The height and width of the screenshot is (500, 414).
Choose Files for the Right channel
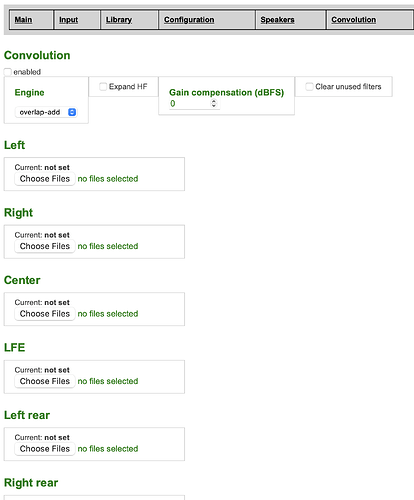(45, 246)
